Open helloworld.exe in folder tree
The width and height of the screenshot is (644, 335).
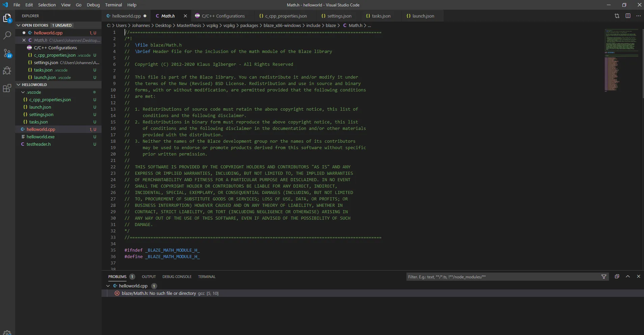(58, 137)
